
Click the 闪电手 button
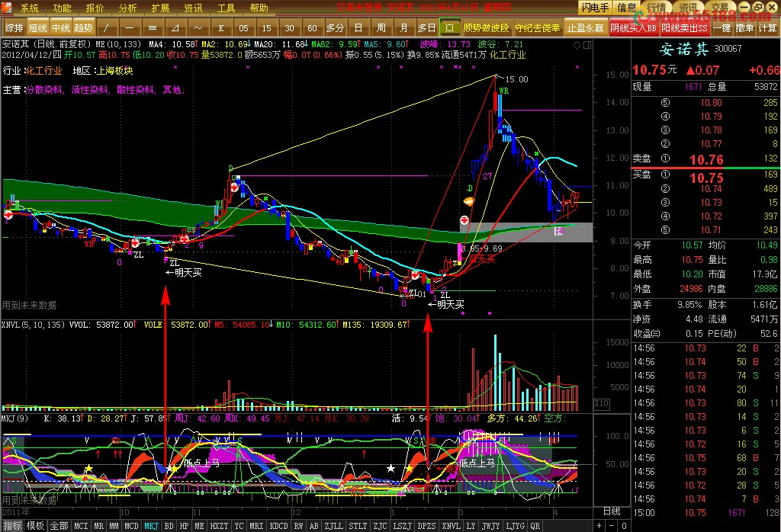click(595, 8)
